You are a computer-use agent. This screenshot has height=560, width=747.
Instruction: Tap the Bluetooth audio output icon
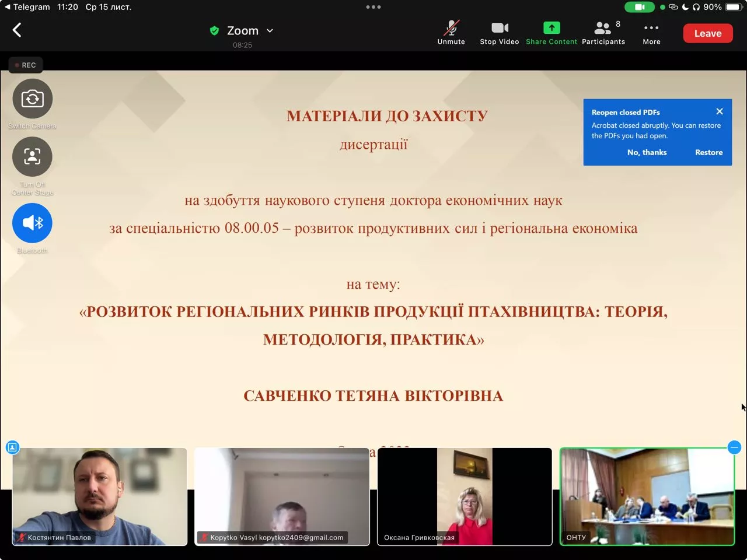pos(32,222)
